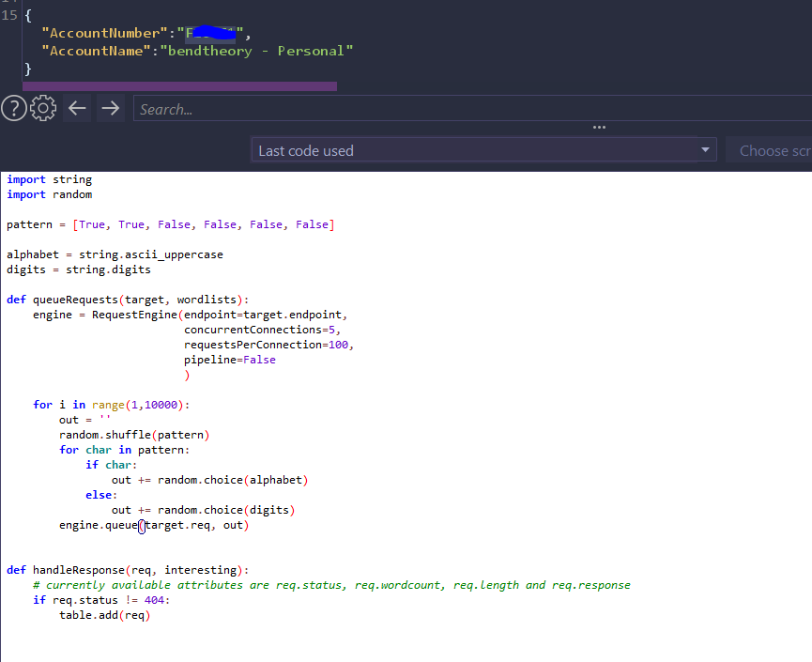
Task: Click the green comment about available attributes
Action: (x=331, y=585)
